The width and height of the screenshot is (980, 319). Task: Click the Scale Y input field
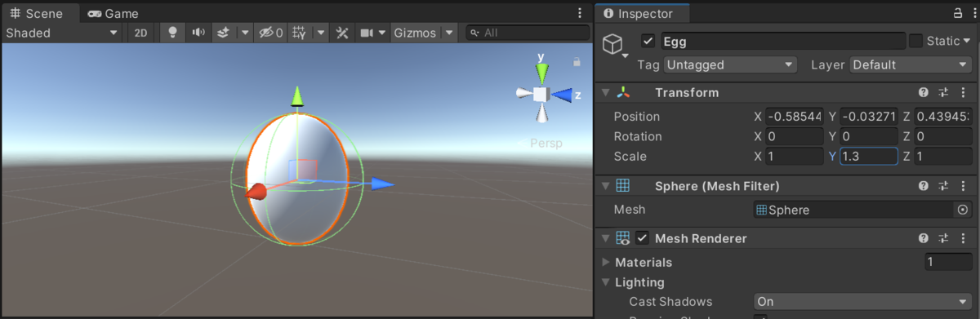click(x=868, y=156)
